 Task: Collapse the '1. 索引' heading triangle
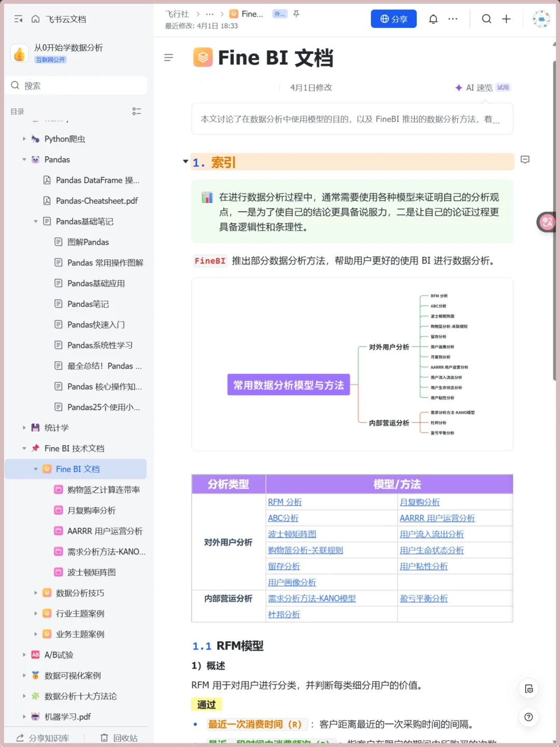pyautogui.click(x=185, y=161)
